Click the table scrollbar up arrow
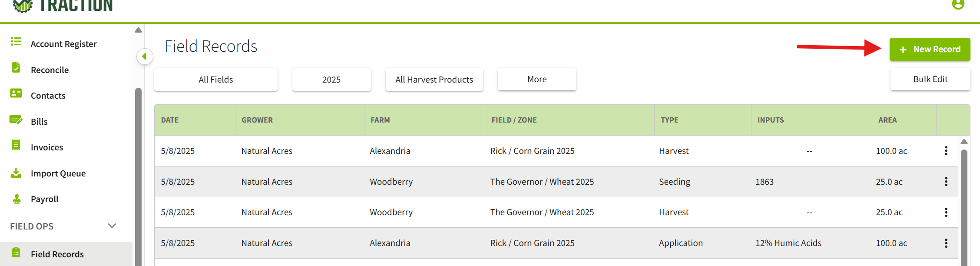The width and height of the screenshot is (980, 266). pos(964,142)
